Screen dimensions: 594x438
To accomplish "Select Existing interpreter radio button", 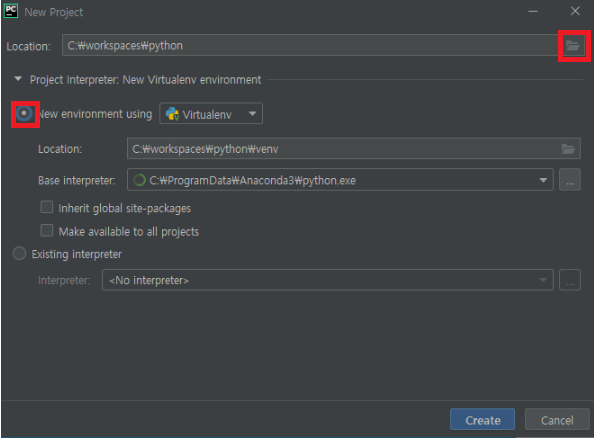I will (x=19, y=253).
